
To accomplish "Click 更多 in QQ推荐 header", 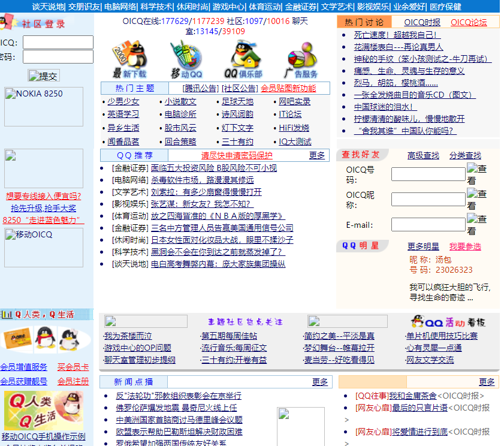I will (317, 156).
